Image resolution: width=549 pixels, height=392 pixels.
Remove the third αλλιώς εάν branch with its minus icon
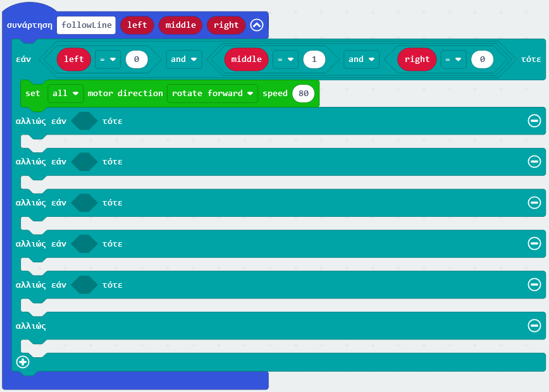534,202
